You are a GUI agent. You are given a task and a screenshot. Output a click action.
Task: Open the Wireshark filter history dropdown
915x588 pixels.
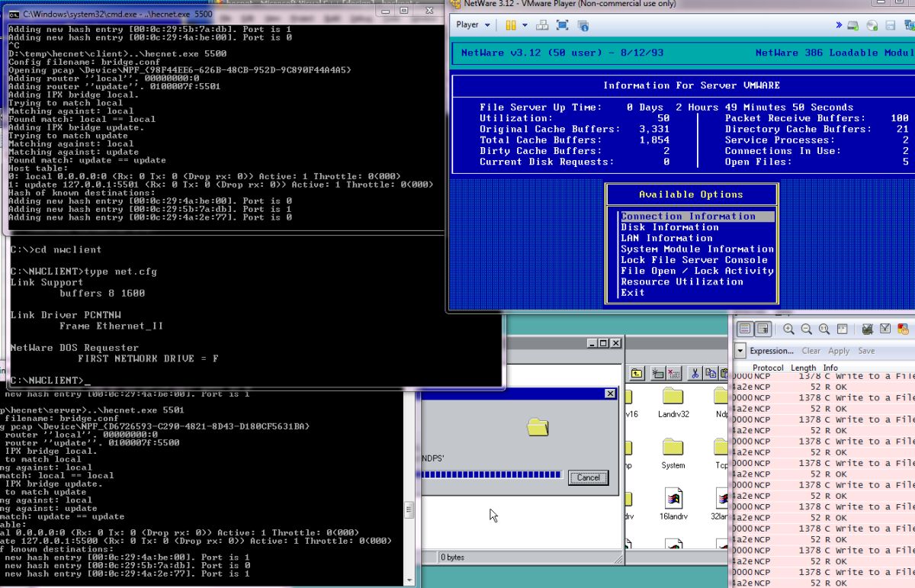point(740,351)
